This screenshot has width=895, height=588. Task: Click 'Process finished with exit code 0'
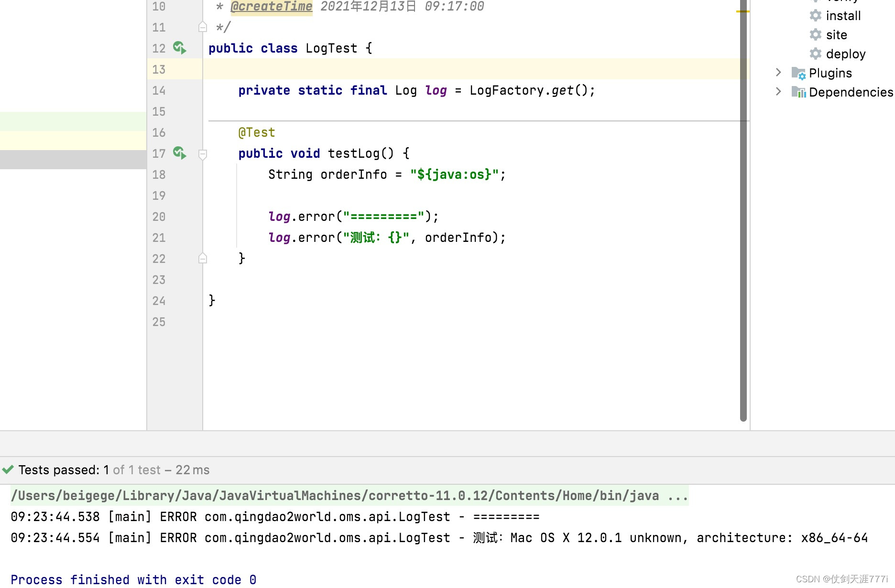tap(133, 580)
